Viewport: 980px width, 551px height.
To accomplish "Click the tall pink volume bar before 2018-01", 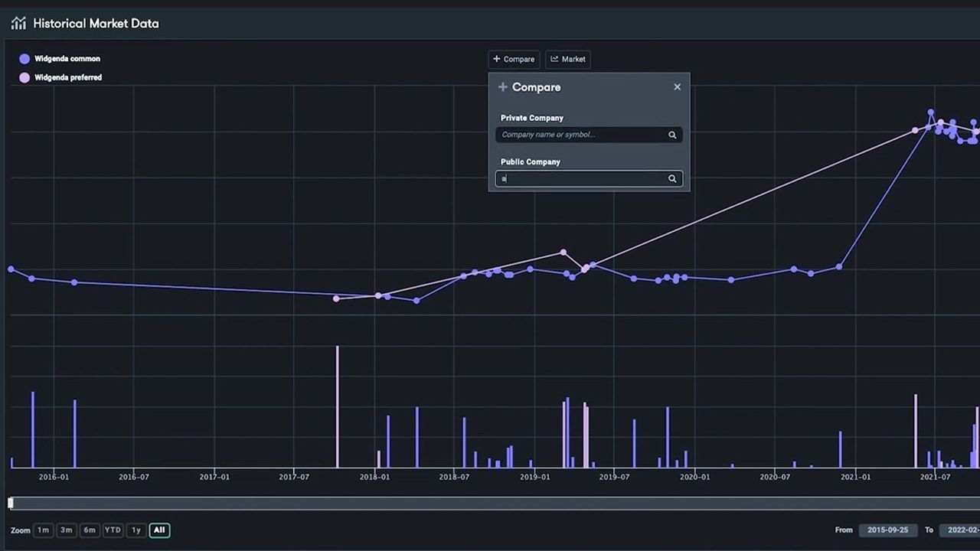I will pos(337,406).
